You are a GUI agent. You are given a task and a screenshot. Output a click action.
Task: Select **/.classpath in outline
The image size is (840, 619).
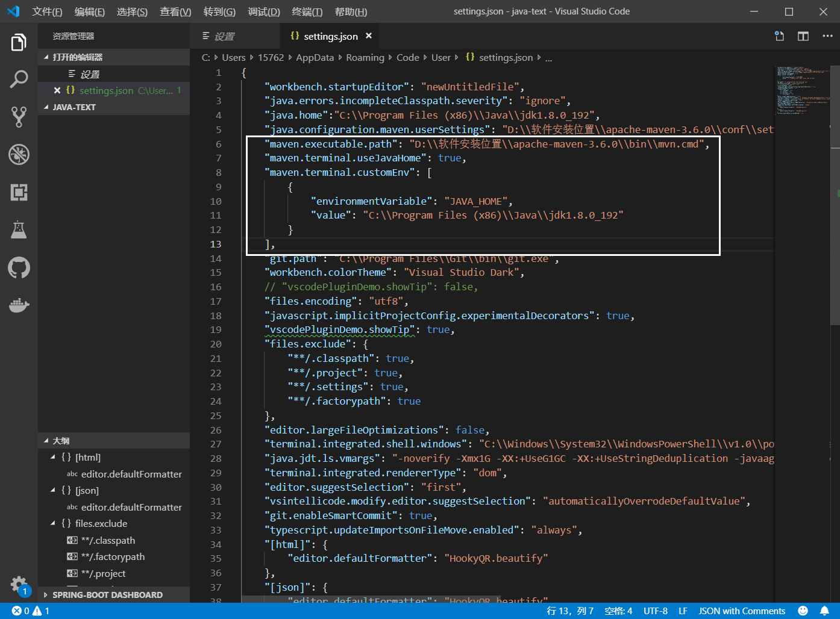point(114,541)
